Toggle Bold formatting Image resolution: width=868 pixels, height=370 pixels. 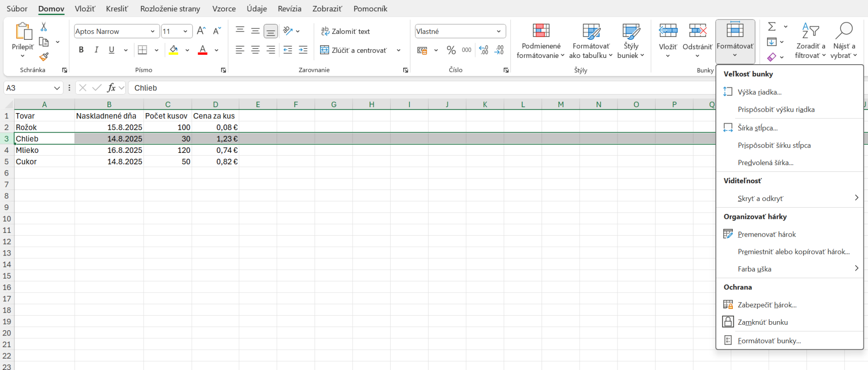coord(81,50)
